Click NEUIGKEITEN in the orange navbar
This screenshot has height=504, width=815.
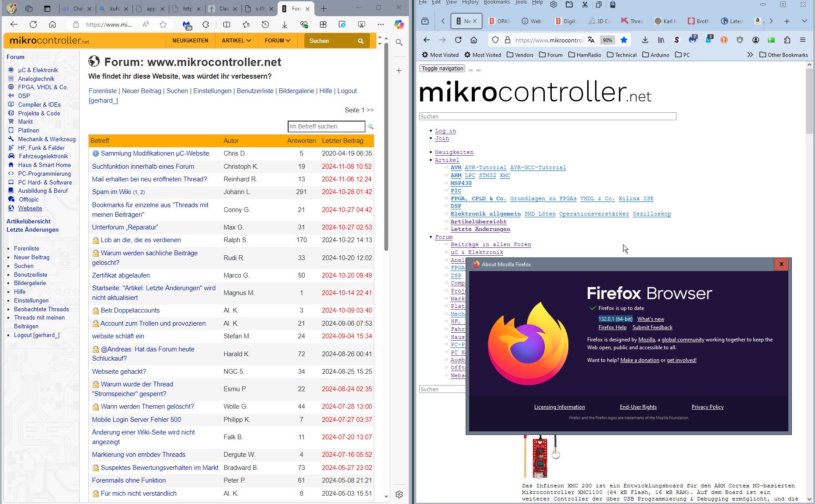(x=190, y=41)
